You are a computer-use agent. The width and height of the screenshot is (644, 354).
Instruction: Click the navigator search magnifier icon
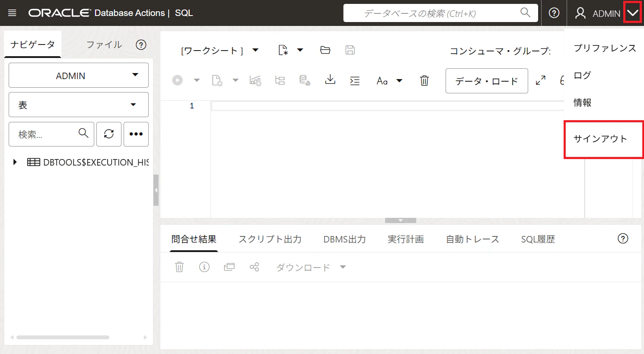tap(83, 133)
